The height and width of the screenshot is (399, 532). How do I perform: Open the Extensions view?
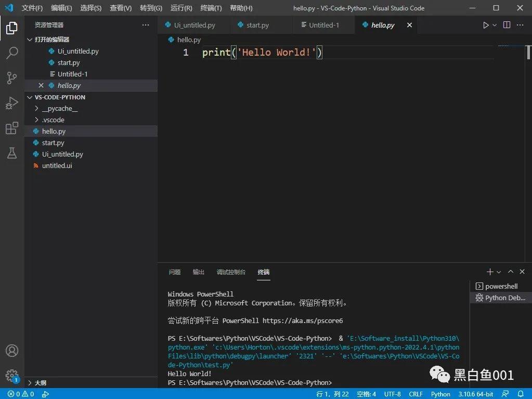11,127
